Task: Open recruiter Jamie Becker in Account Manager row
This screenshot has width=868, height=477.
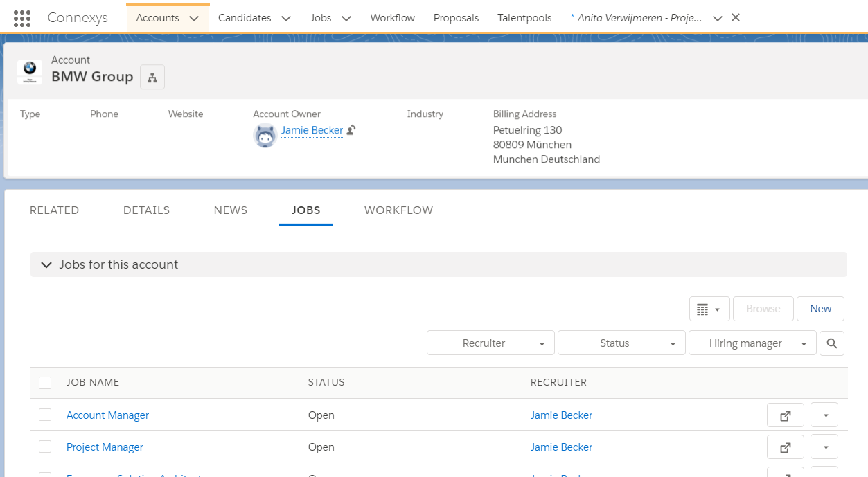Action: [x=562, y=415]
